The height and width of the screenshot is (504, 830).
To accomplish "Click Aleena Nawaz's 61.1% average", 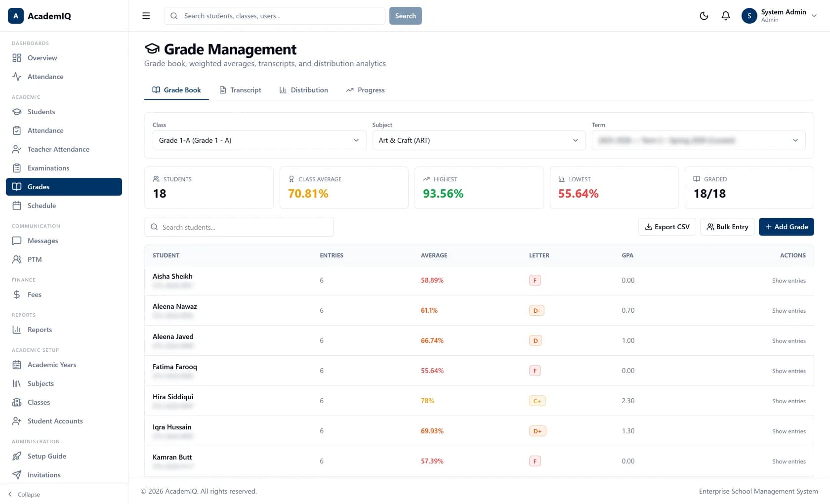I will pyautogui.click(x=429, y=310).
